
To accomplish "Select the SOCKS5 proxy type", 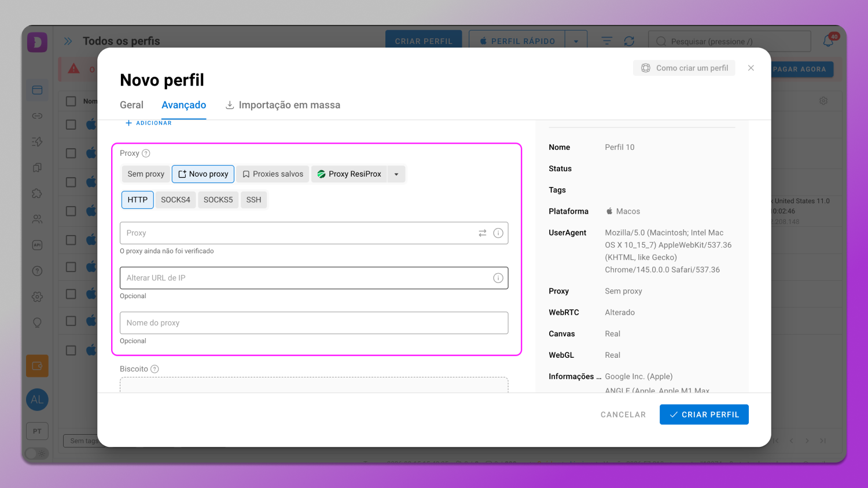I will coord(218,200).
